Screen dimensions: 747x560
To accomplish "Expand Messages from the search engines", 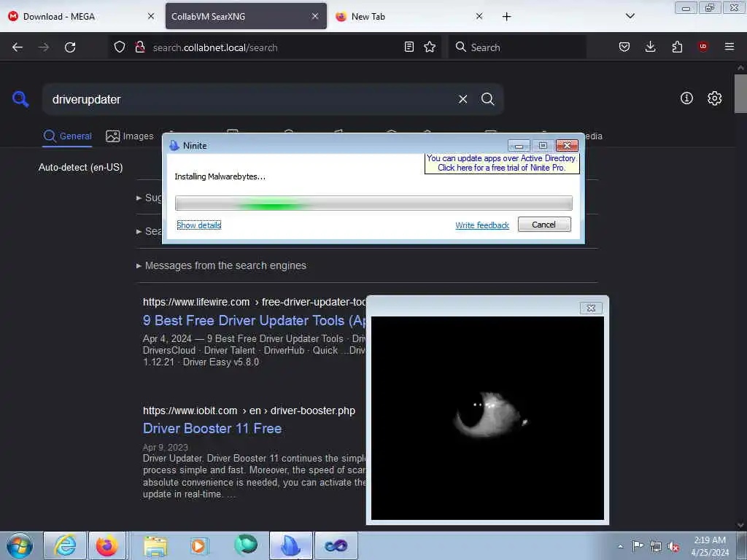I will point(222,265).
